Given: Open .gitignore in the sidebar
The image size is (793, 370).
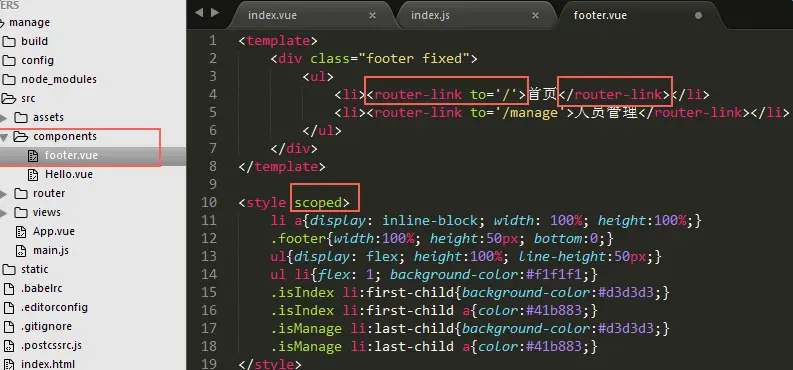Looking at the screenshot, I should click(x=46, y=327).
